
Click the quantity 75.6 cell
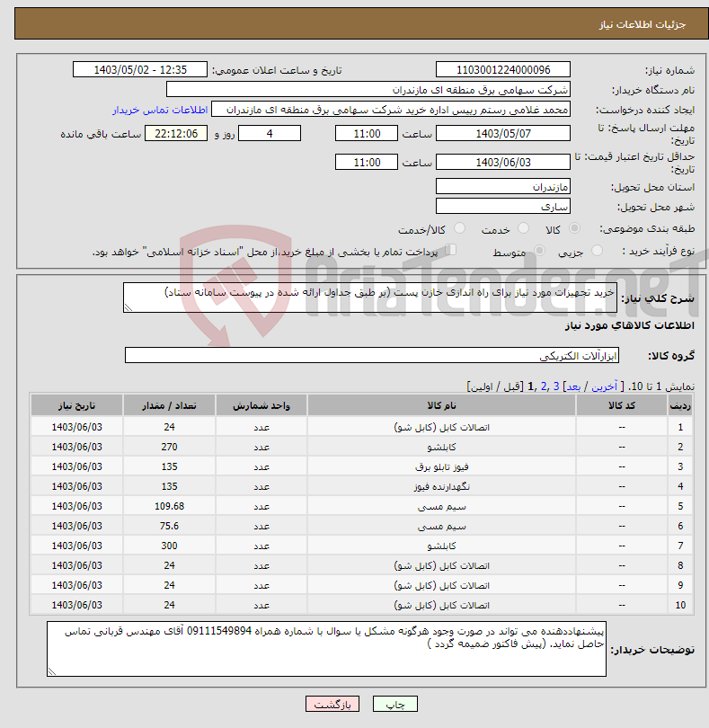pos(169,526)
